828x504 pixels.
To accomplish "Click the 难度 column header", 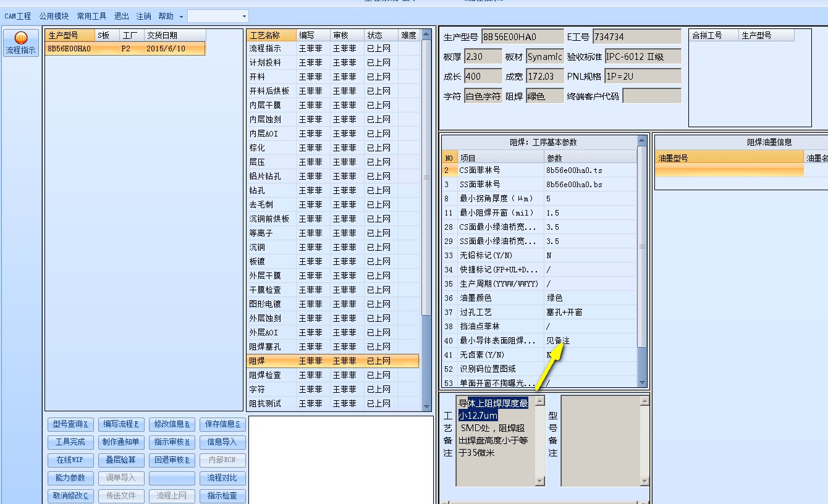I will point(408,35).
